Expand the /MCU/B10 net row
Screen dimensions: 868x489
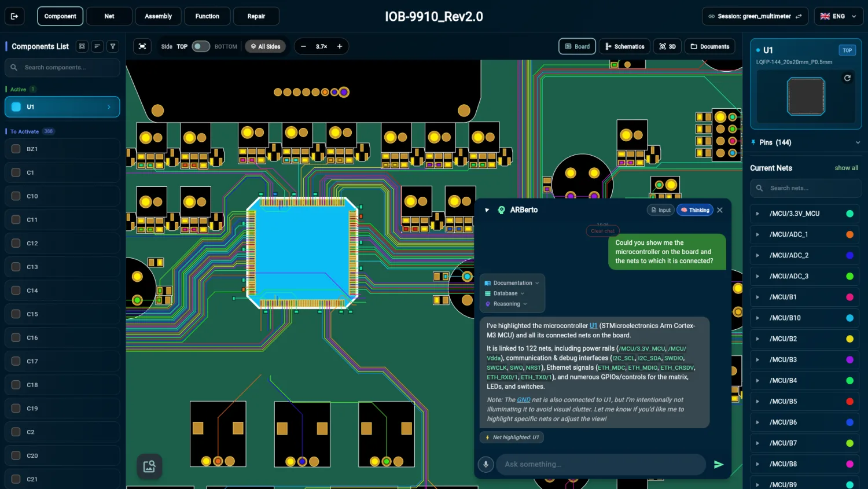click(757, 318)
